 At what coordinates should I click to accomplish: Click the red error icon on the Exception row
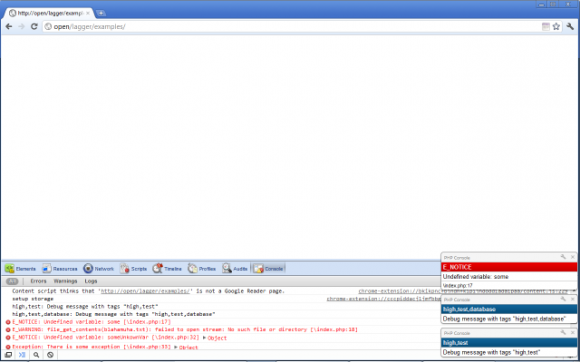pos(8,347)
